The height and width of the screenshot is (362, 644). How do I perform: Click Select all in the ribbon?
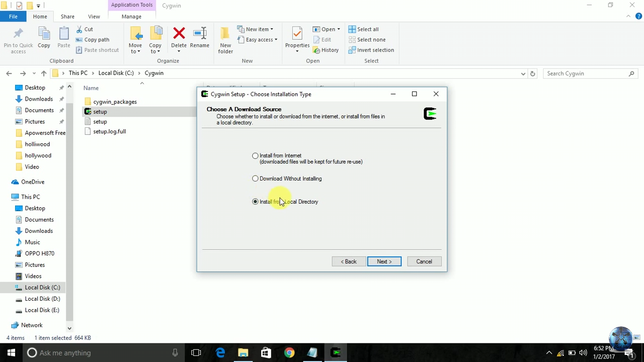click(x=363, y=29)
